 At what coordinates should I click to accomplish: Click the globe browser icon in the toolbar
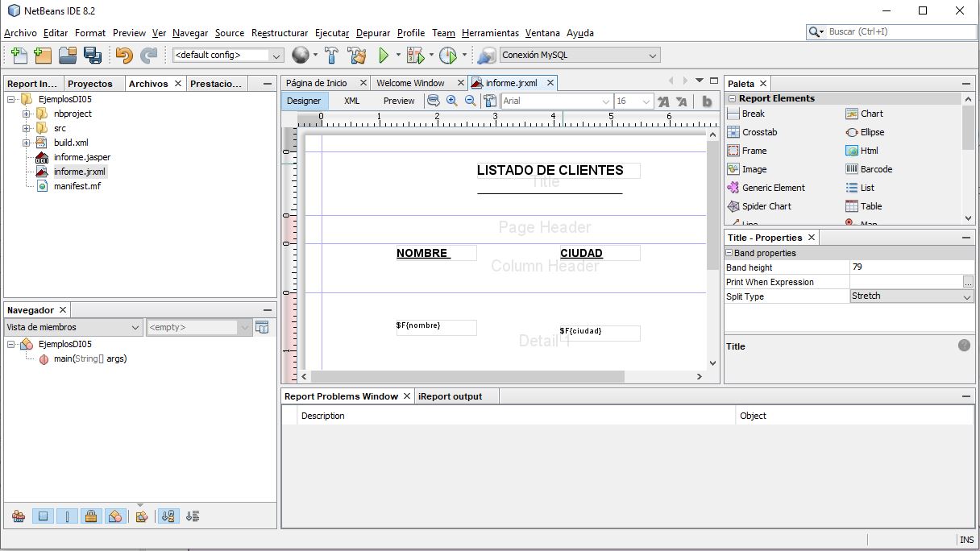(x=301, y=55)
